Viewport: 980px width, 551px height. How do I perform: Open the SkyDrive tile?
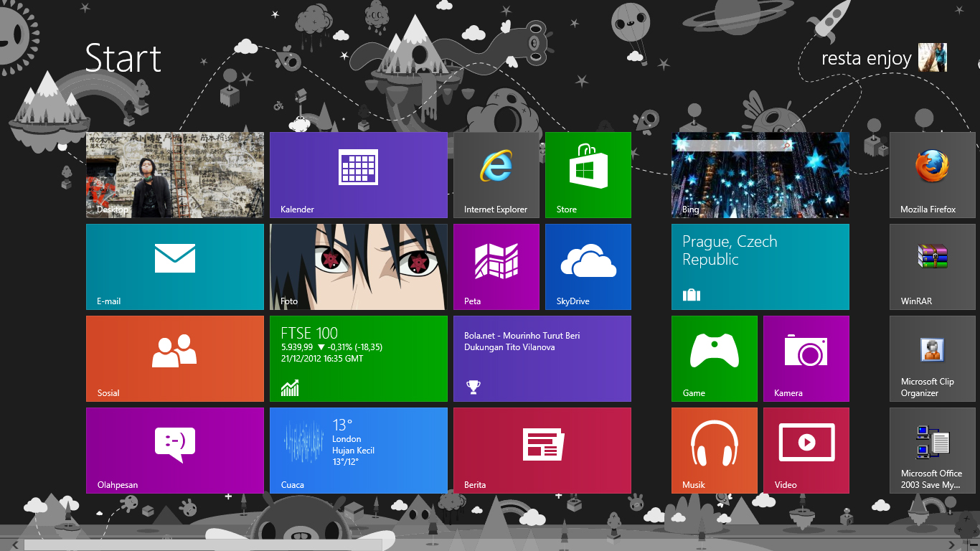[x=588, y=267]
